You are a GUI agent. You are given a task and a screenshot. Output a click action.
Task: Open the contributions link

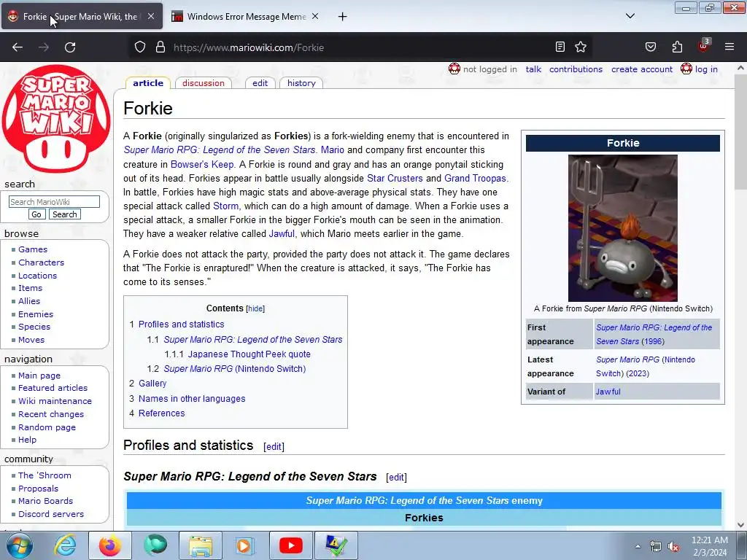click(x=576, y=69)
